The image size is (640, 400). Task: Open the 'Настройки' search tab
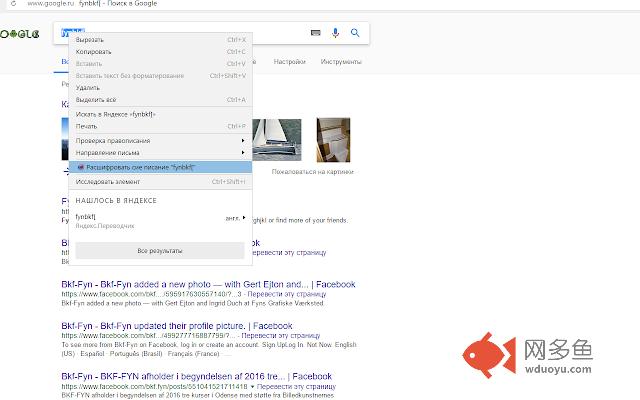coord(289,62)
